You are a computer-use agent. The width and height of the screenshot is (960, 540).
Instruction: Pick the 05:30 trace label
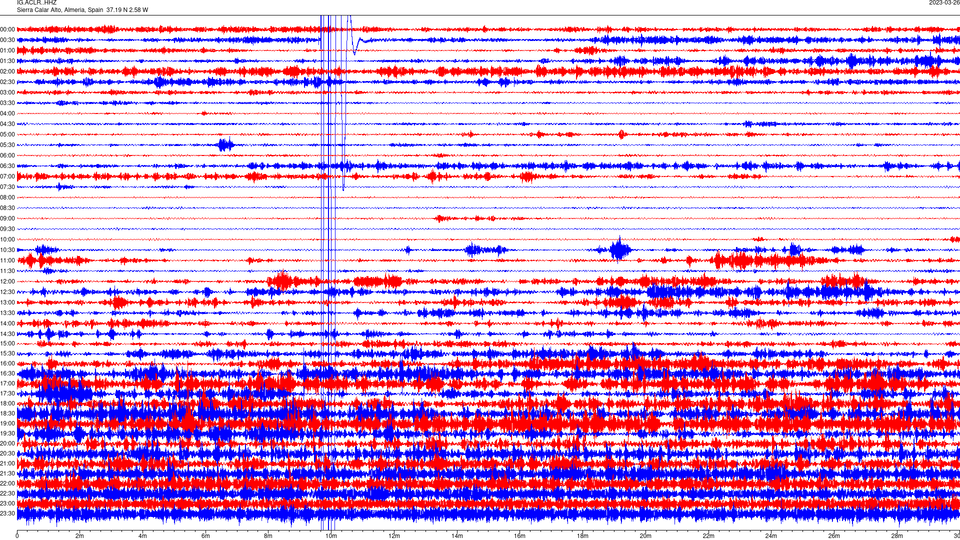tap(7, 145)
